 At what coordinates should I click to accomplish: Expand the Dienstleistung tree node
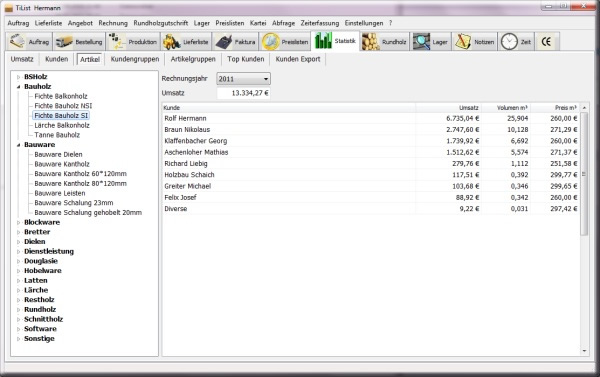(18, 251)
